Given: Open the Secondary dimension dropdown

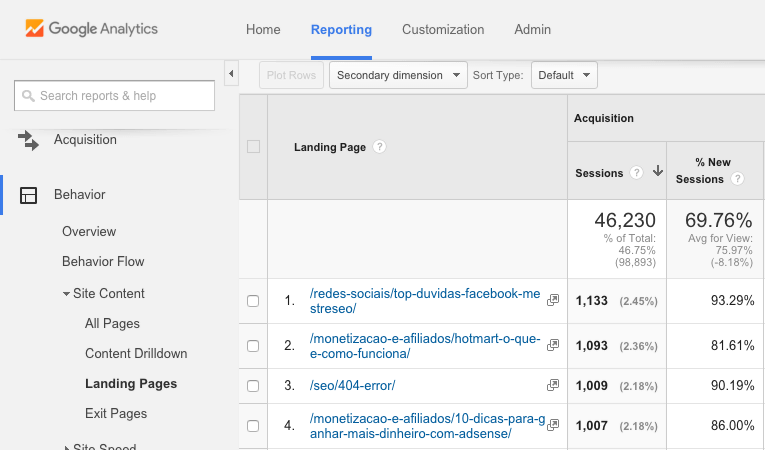Looking at the screenshot, I should [x=398, y=75].
